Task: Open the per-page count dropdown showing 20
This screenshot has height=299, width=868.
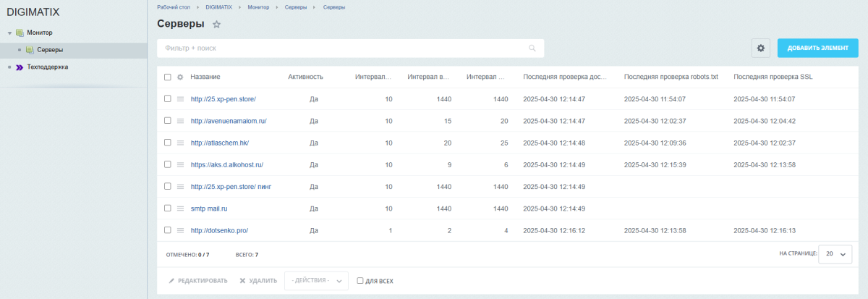Action: 835,254
